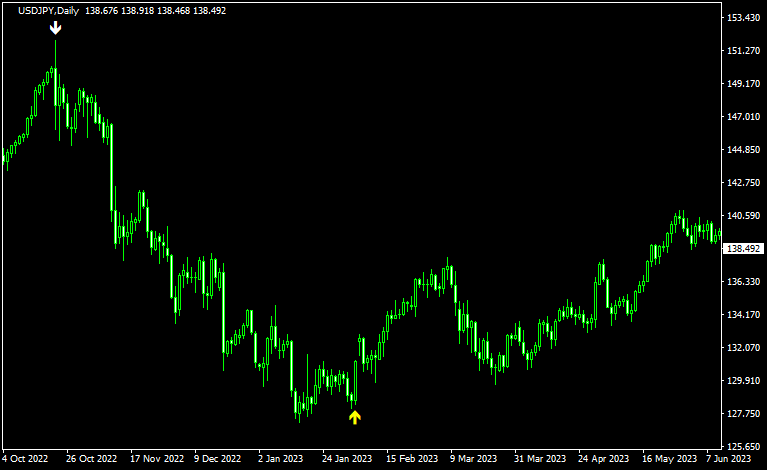Image resolution: width=767 pixels, height=470 pixels.
Task: Click the 147.010 level on price scale
Action: 742,117
